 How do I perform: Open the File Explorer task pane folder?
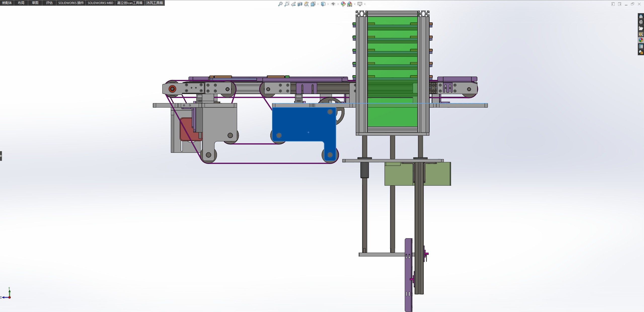641,28
